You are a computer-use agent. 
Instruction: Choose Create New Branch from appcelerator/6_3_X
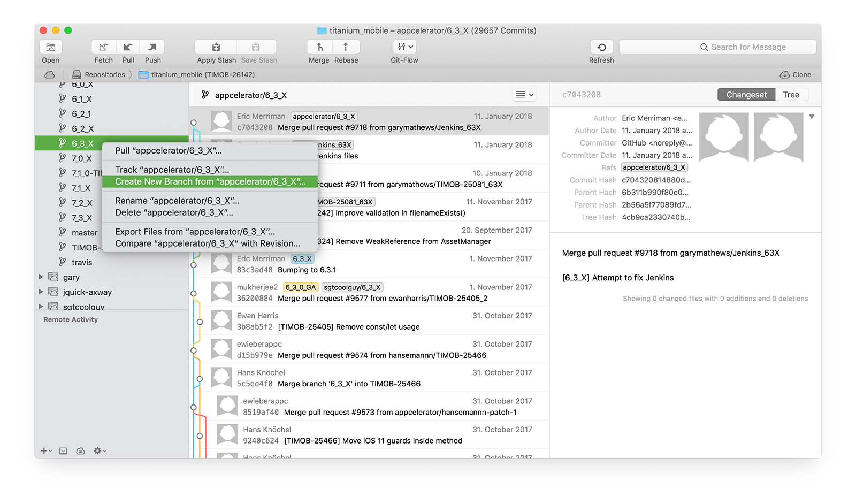click(210, 182)
